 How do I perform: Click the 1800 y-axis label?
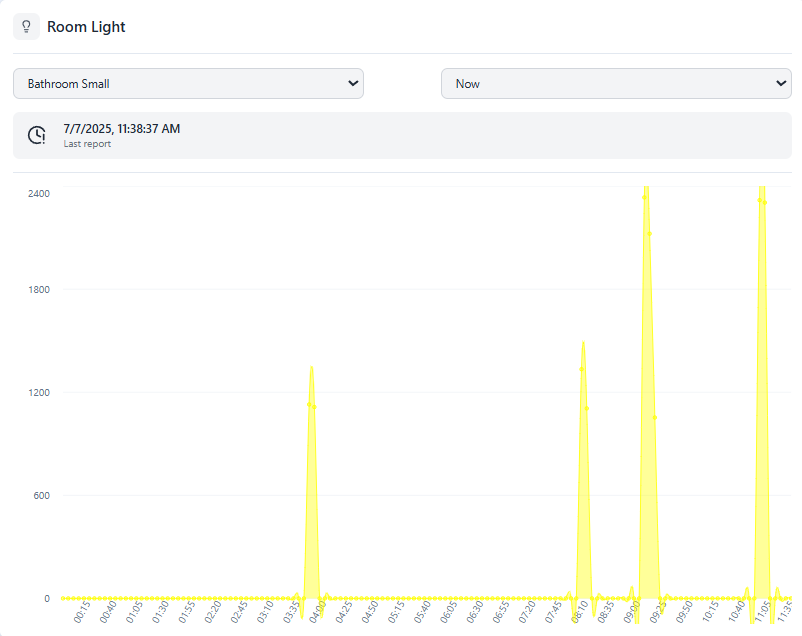pyautogui.click(x=39, y=290)
